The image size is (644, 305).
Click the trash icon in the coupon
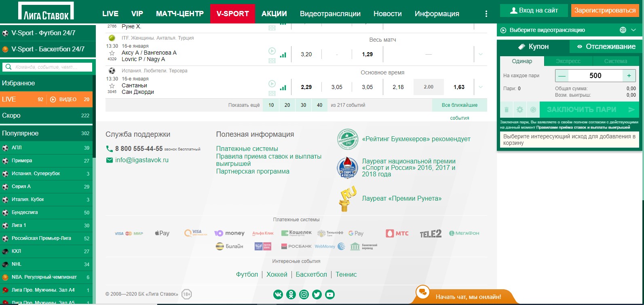click(x=507, y=110)
